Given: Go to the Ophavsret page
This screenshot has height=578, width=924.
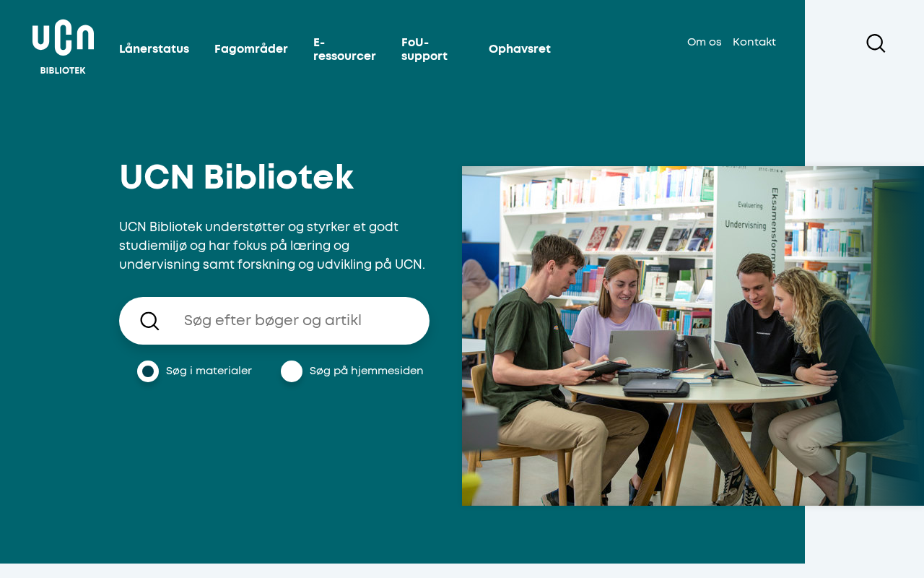Looking at the screenshot, I should click(520, 49).
